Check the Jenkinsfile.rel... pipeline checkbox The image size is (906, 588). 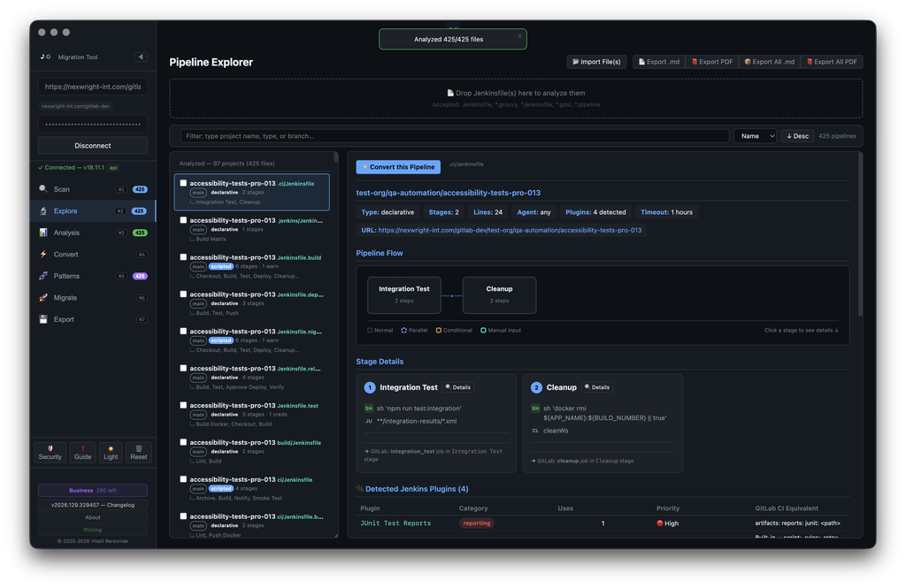coord(183,368)
